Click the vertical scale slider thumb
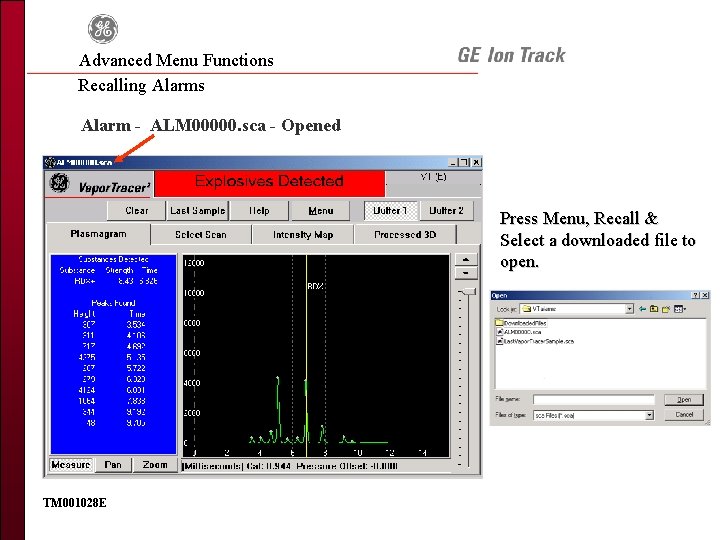This screenshot has width=720, height=540. pos(468,292)
